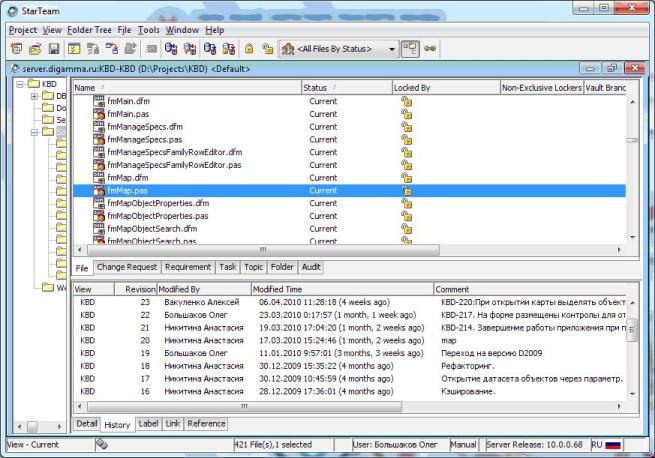
Task: Click the folder tree scroll right arrow
Action: [x=59, y=427]
